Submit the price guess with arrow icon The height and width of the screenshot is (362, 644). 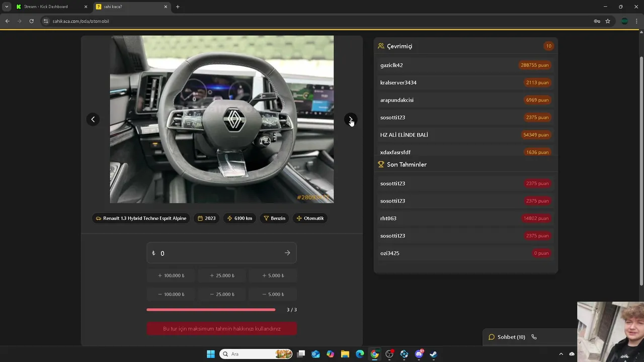[287, 253]
